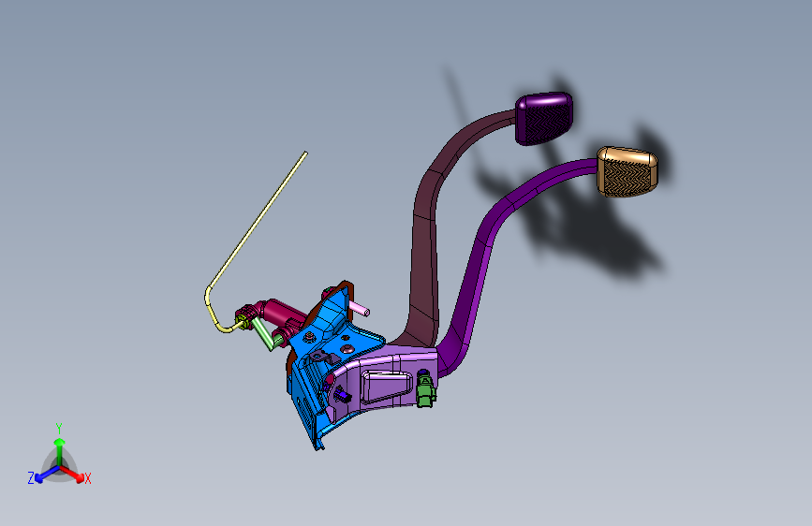
Task: Select the dark purple textured pedal pad
Action: [x=544, y=119]
